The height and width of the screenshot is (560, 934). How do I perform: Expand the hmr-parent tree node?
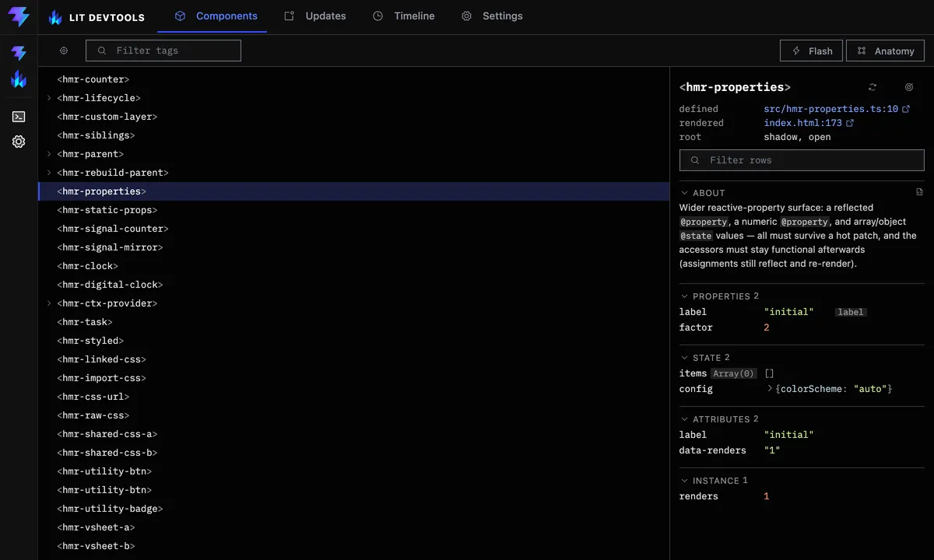(49, 154)
